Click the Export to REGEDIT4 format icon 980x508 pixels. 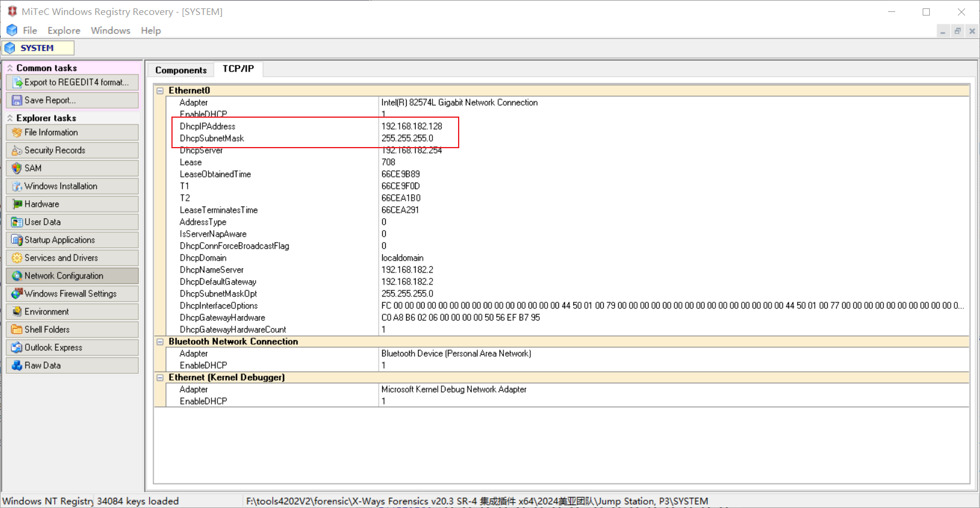click(x=17, y=82)
